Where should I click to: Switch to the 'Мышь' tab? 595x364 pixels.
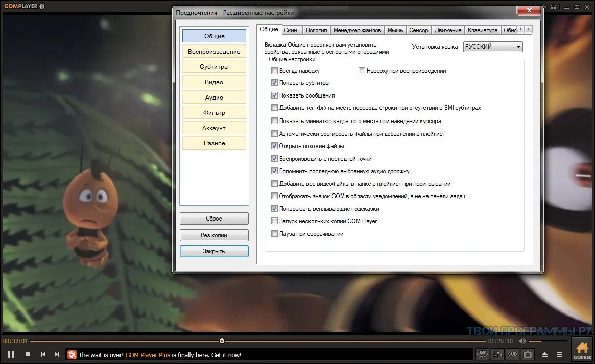(x=395, y=30)
